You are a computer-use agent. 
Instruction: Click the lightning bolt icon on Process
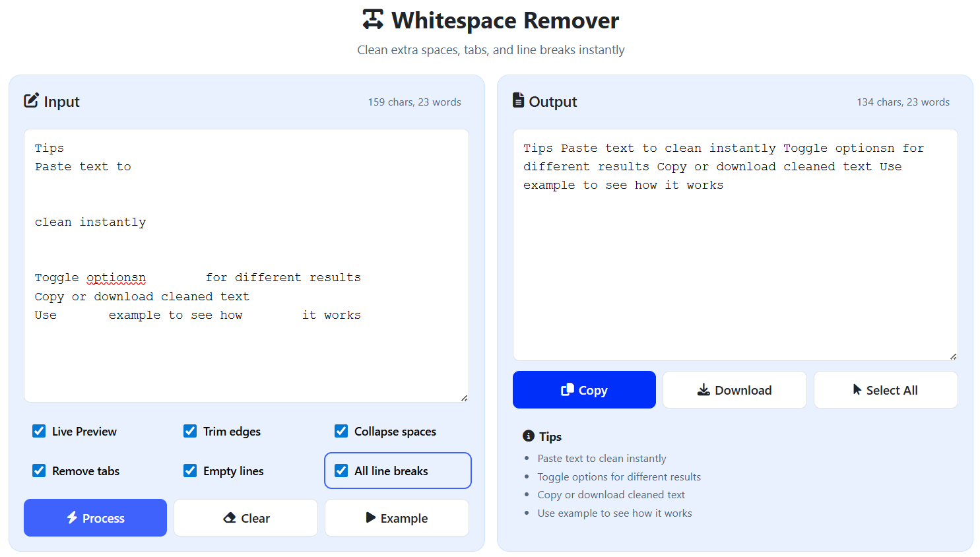(72, 517)
